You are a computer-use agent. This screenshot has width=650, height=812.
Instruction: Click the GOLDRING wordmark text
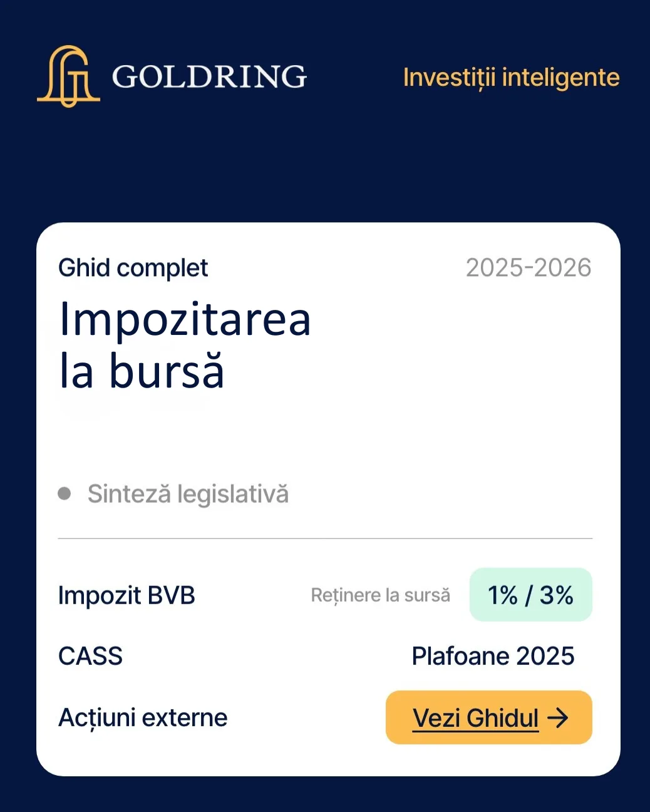pos(209,76)
